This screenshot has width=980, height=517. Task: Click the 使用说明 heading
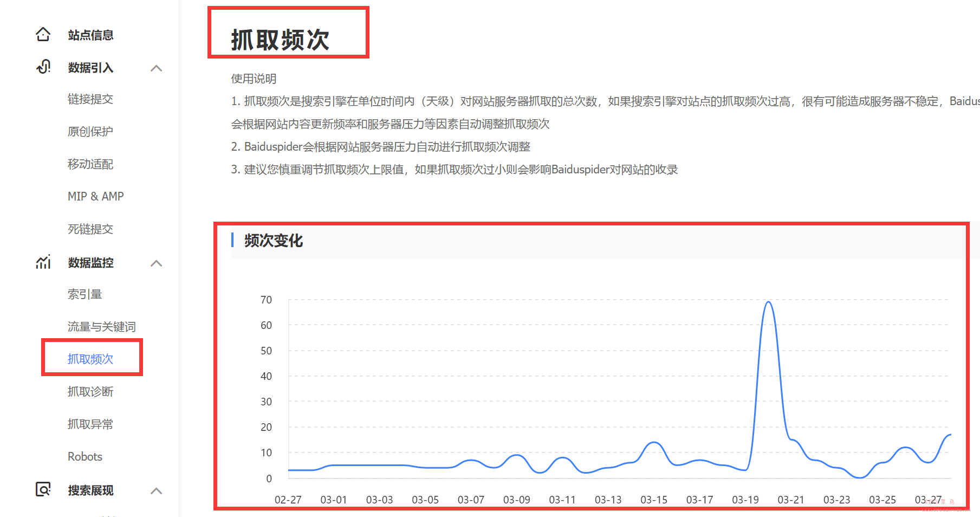tap(254, 79)
